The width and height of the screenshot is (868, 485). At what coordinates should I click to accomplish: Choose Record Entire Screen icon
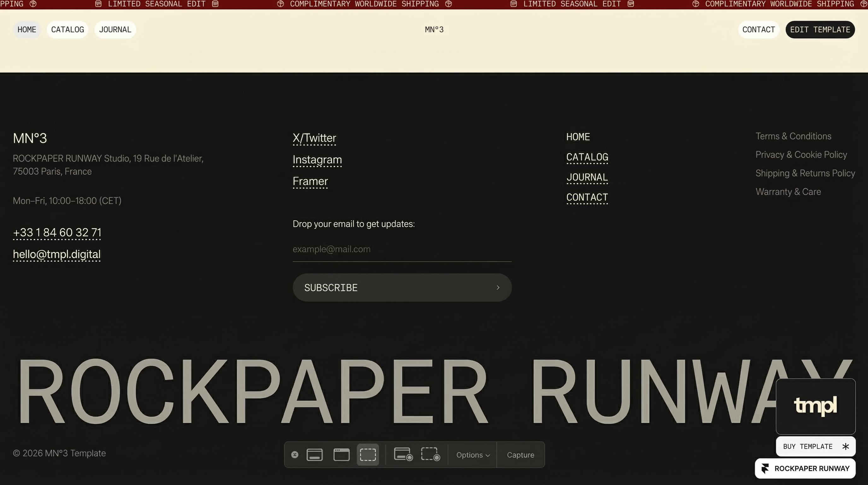403,454
